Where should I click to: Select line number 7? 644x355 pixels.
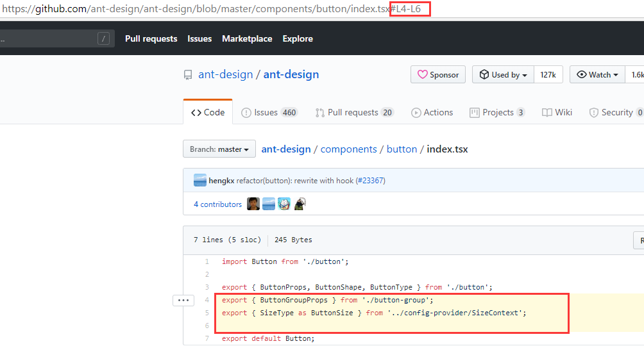pos(207,338)
